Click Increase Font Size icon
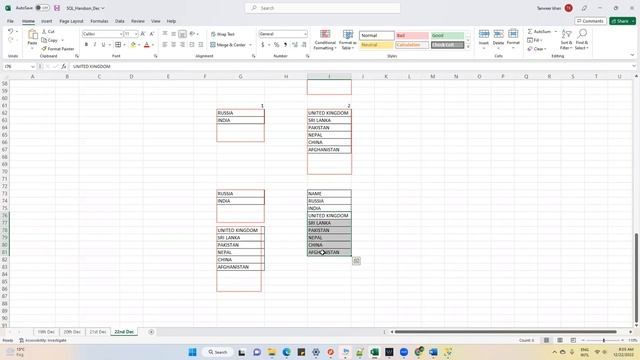This screenshot has width=640, height=360. click(x=143, y=34)
